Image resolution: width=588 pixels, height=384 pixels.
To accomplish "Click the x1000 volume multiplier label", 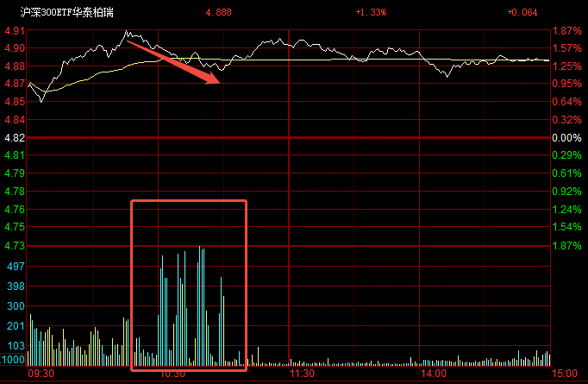I will coord(12,360).
